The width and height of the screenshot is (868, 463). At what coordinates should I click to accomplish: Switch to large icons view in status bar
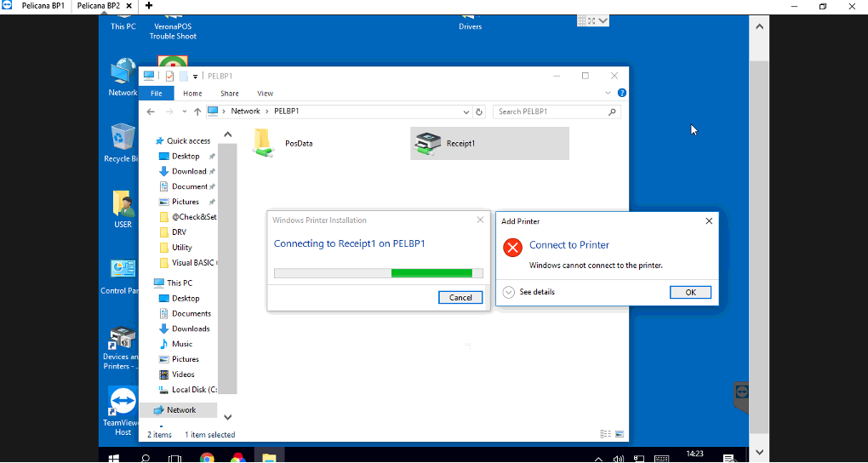620,434
